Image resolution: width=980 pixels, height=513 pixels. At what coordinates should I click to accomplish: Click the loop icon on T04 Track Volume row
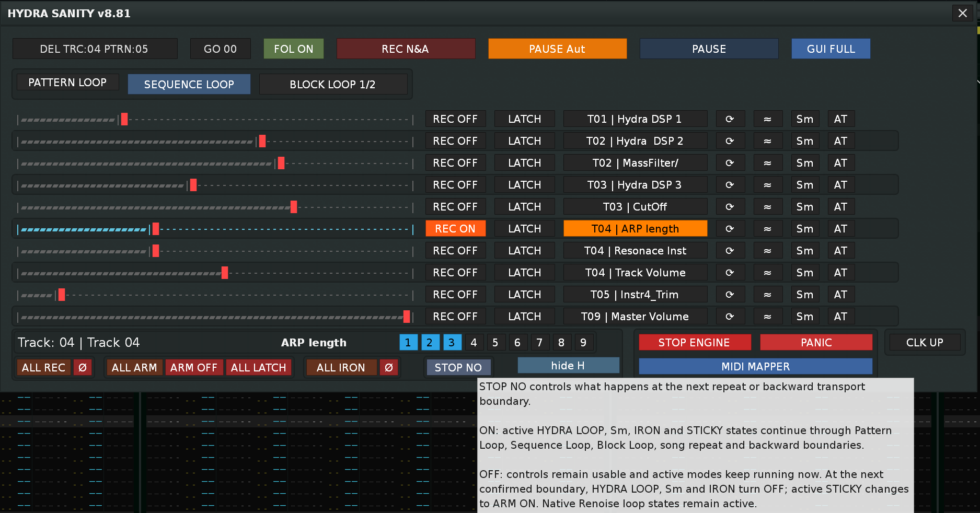click(x=730, y=273)
